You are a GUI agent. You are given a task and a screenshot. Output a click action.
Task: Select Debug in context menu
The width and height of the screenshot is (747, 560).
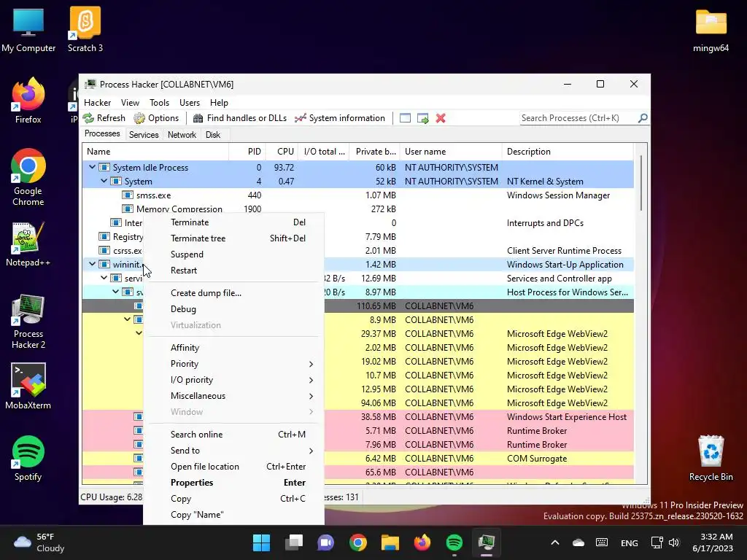(x=233, y=309)
